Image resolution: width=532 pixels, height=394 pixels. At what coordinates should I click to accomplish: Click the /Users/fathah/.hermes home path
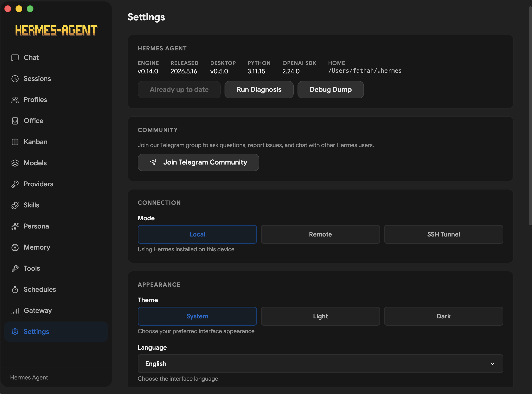(x=365, y=71)
